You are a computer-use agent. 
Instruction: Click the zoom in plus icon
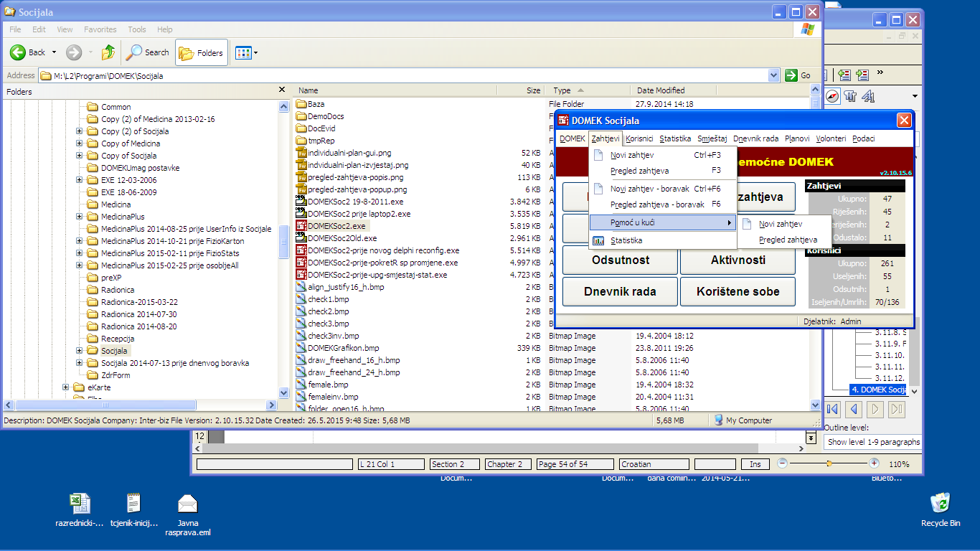874,463
